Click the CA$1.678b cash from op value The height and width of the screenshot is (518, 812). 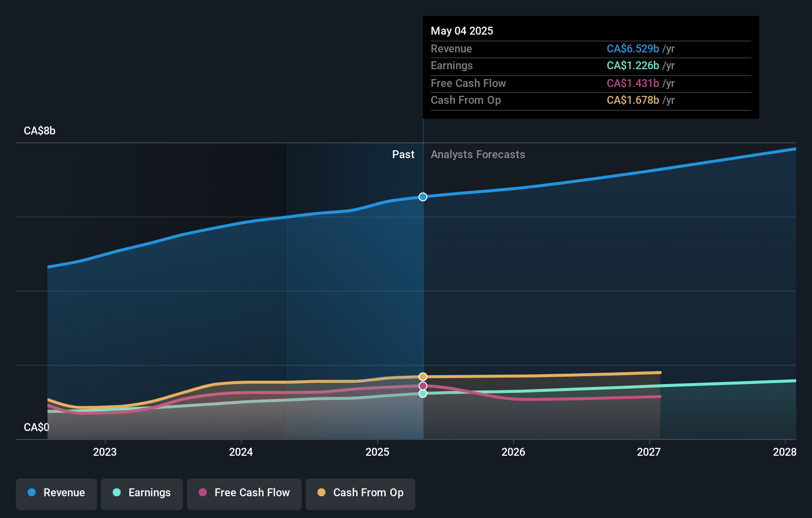click(x=633, y=100)
